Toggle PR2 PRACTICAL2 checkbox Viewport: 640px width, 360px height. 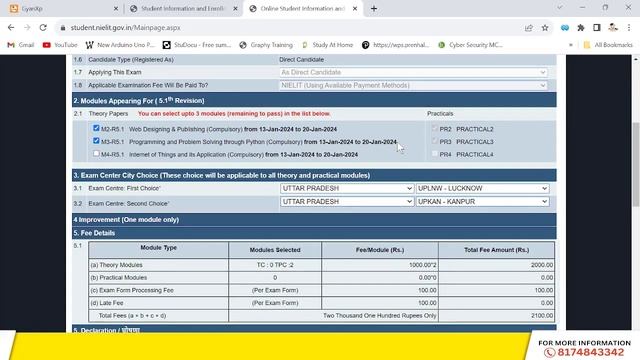coord(435,128)
